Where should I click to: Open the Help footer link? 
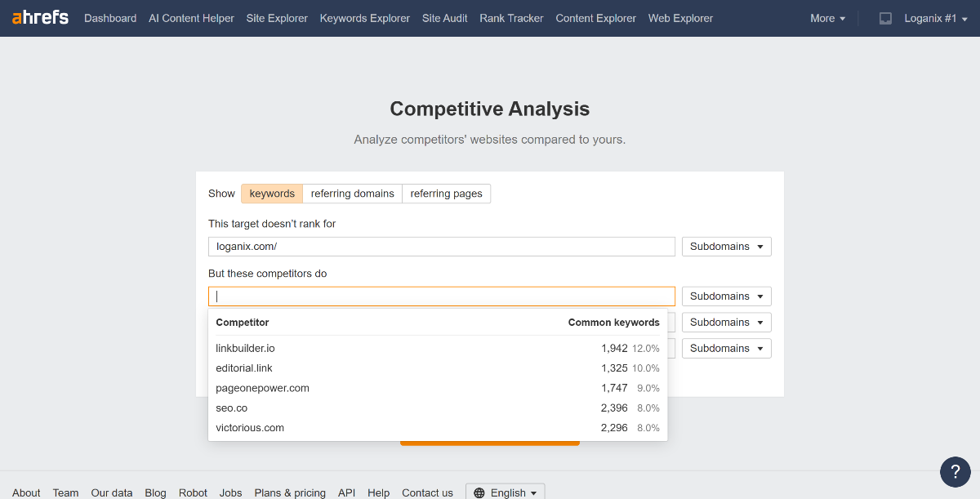(x=379, y=492)
